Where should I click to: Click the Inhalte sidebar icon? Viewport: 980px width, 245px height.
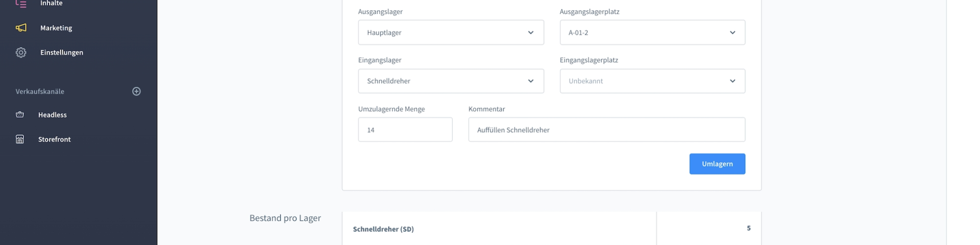[20, 4]
